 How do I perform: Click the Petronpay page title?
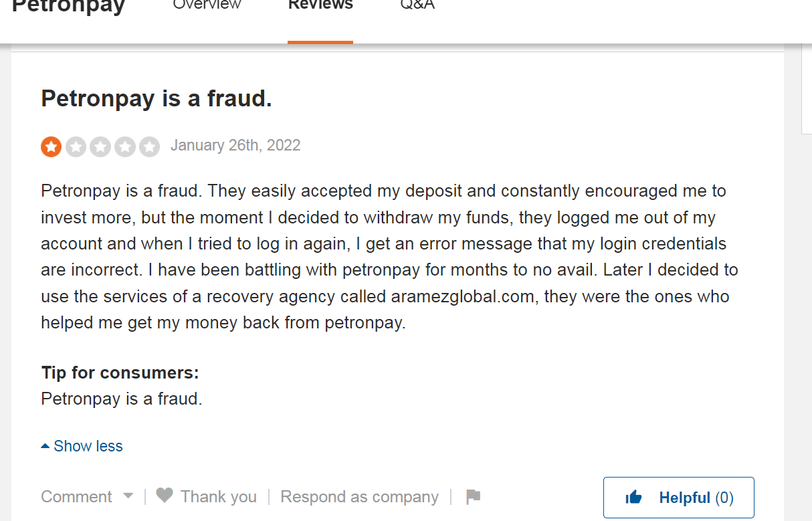coord(69,7)
